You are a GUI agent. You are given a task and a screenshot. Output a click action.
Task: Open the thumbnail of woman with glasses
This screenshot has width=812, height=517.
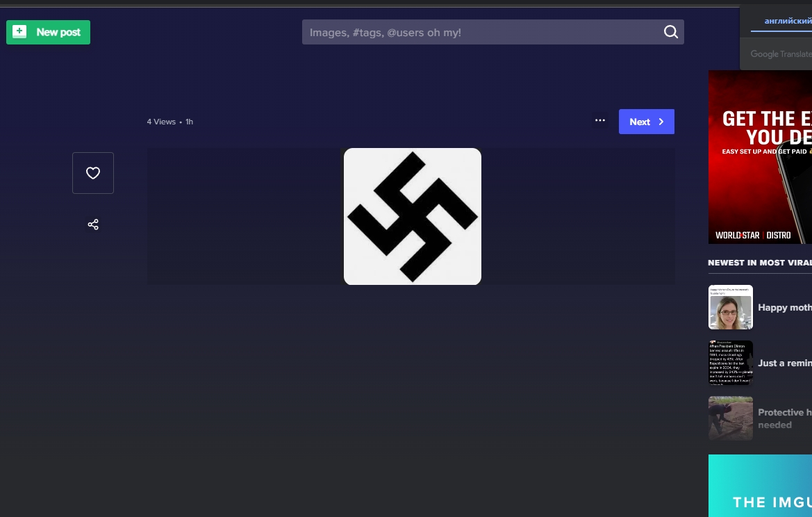coord(730,307)
